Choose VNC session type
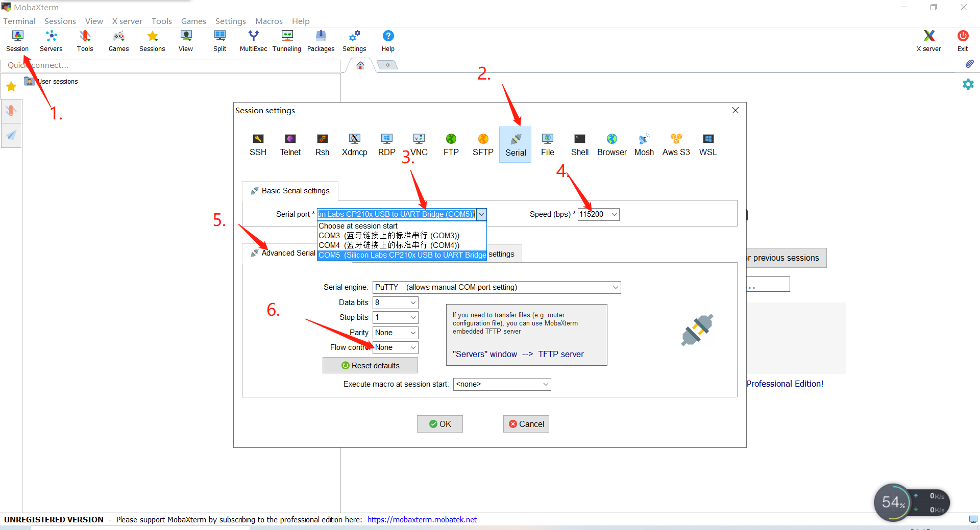This screenshot has height=530, width=980. tap(419, 145)
